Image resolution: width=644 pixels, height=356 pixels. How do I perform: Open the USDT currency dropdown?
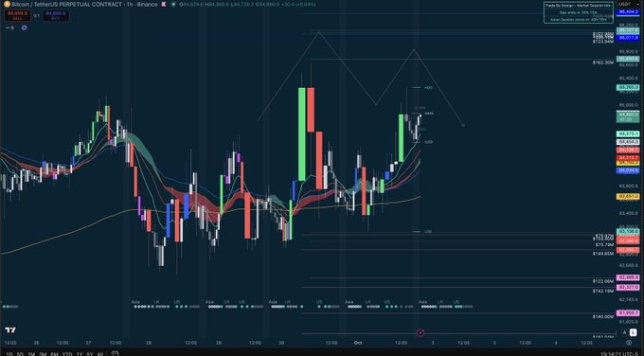pyautogui.click(x=629, y=4)
